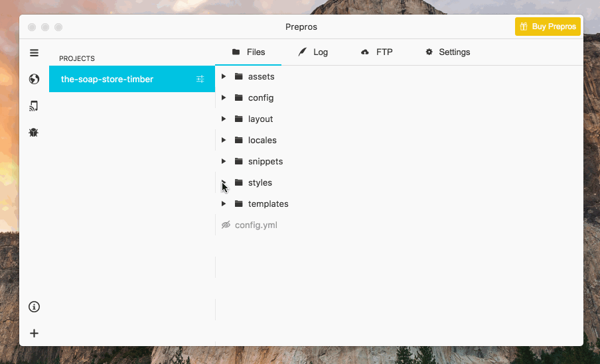This screenshot has width=600, height=364.
Task: Open the Settings tab
Action: coord(448,52)
